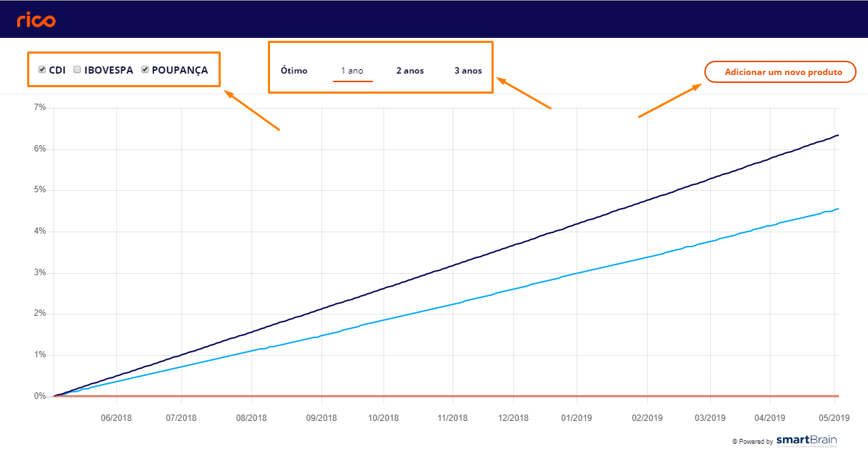Choose the 2 anos time range
Image resolution: width=868 pixels, height=461 pixels.
pyautogui.click(x=410, y=71)
